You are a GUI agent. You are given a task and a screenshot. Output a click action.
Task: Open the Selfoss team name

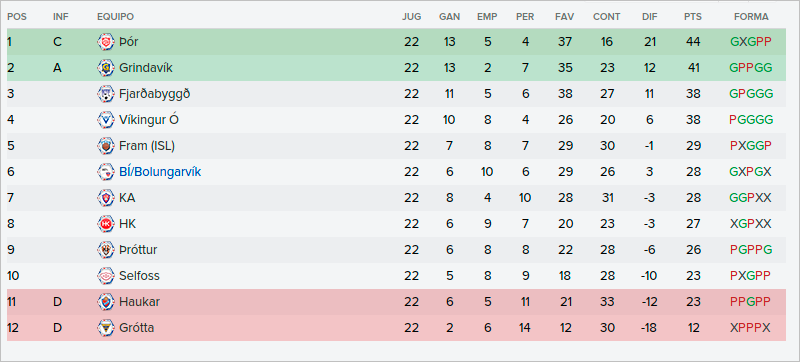pyautogui.click(x=139, y=276)
